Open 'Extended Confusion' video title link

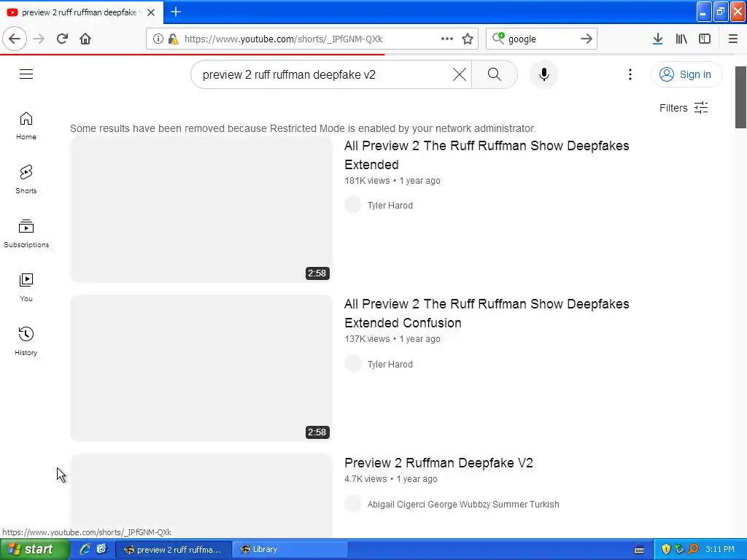[487, 314]
